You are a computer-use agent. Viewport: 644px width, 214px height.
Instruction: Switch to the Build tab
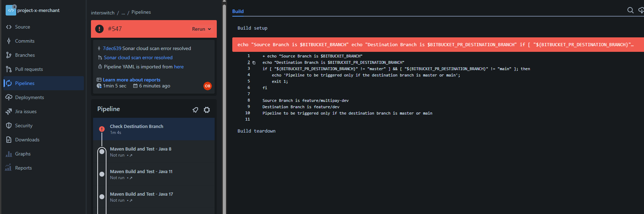[x=238, y=11]
